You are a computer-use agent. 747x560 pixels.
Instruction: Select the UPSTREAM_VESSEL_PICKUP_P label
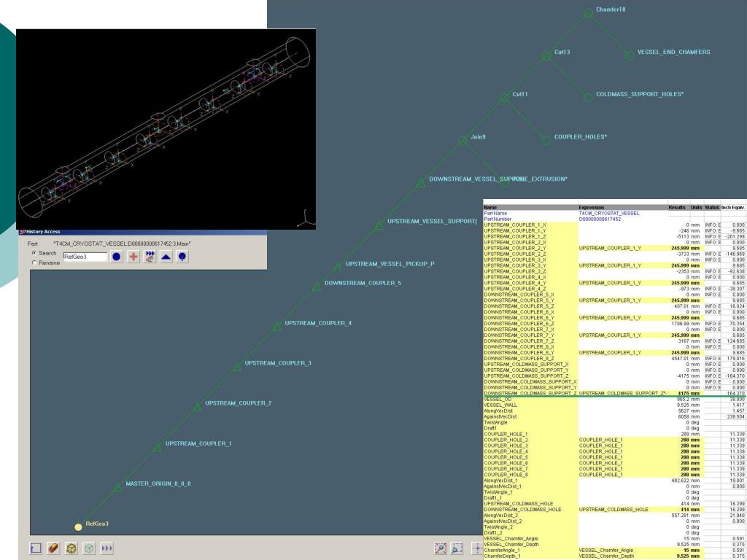[x=390, y=263]
